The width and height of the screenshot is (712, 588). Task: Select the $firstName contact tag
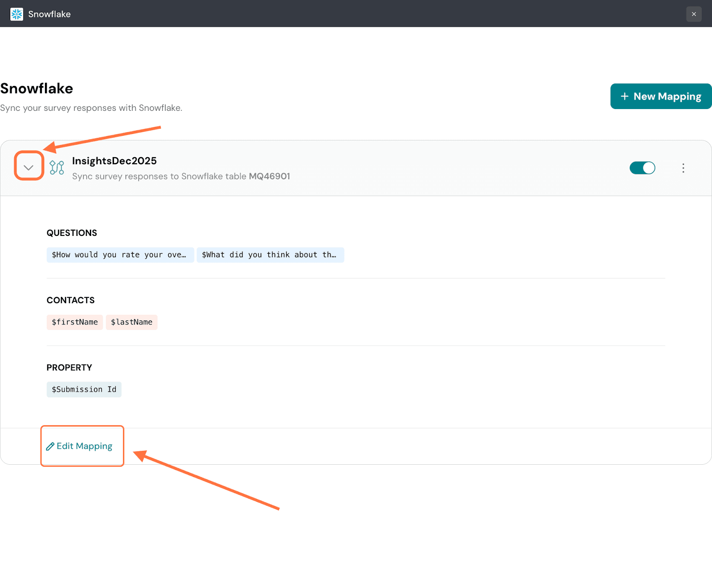coord(75,322)
